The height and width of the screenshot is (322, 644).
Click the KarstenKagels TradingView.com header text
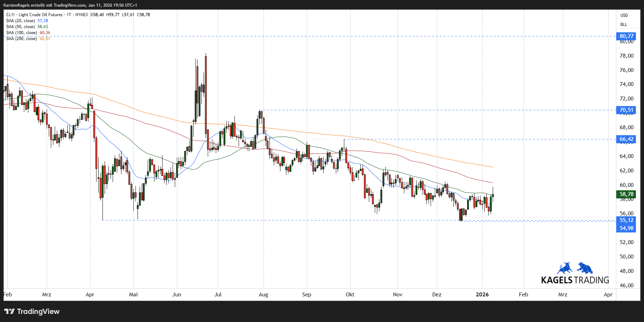[x=70, y=5]
